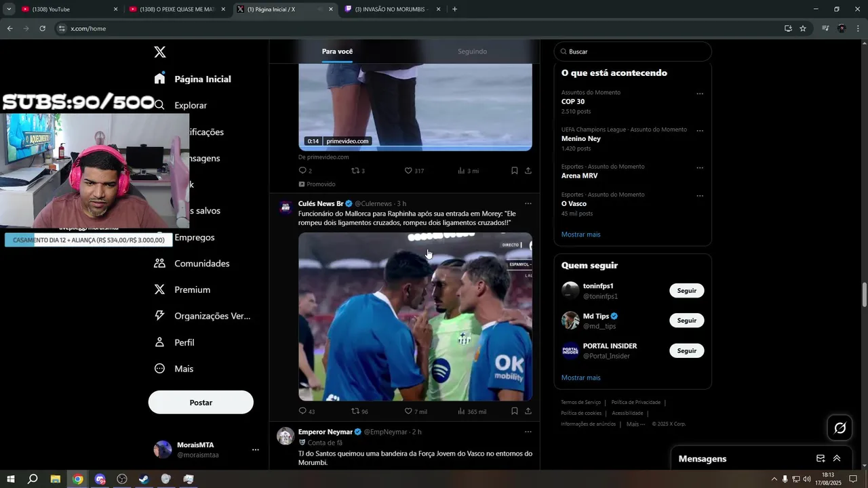Viewport: 868px width, 488px height.
Task: Expand the Mensagens drawer
Action: coord(837,459)
